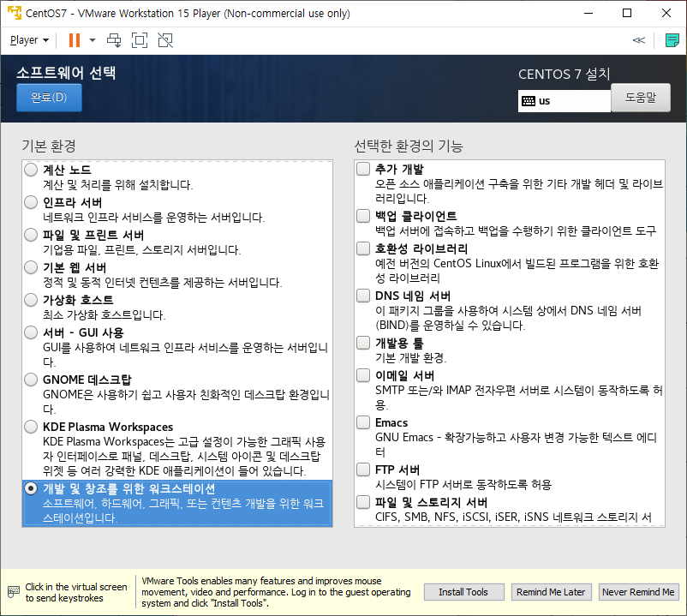
Task: Enable DNS 네임 서버 checkbox
Action: (x=363, y=296)
